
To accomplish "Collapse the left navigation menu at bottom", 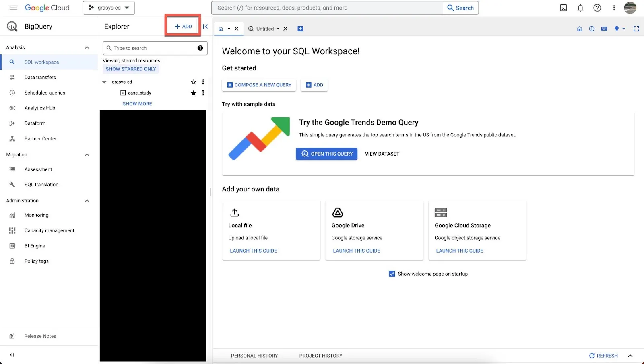I will click(x=12, y=355).
